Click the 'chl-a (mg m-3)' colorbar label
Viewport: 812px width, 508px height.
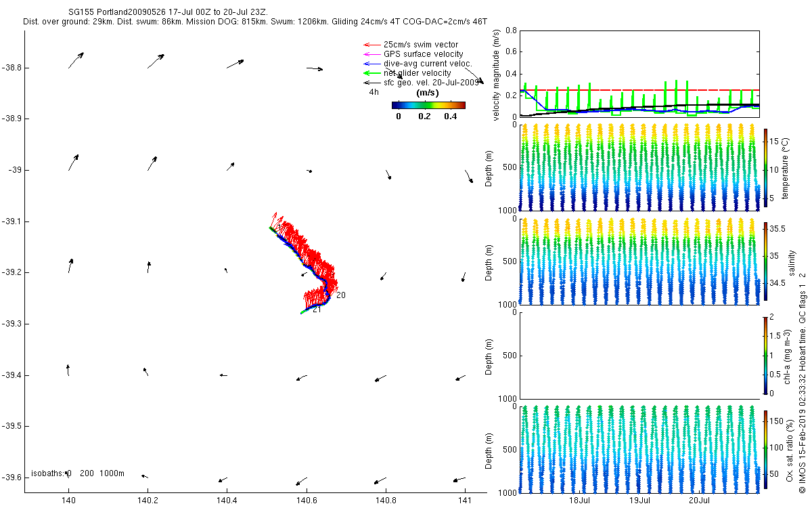(786, 356)
